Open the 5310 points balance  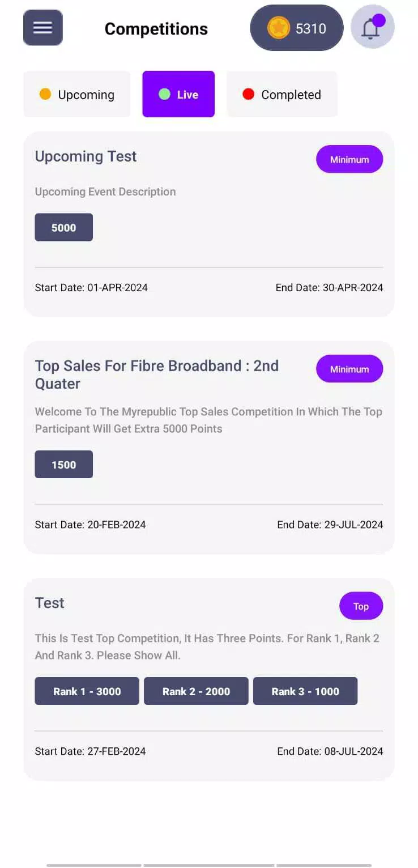(x=310, y=28)
